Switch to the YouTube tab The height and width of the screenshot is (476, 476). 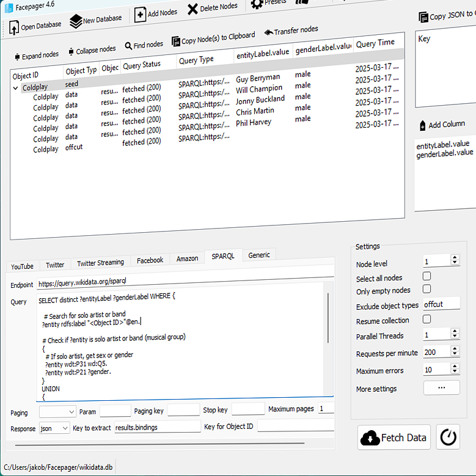point(22,266)
